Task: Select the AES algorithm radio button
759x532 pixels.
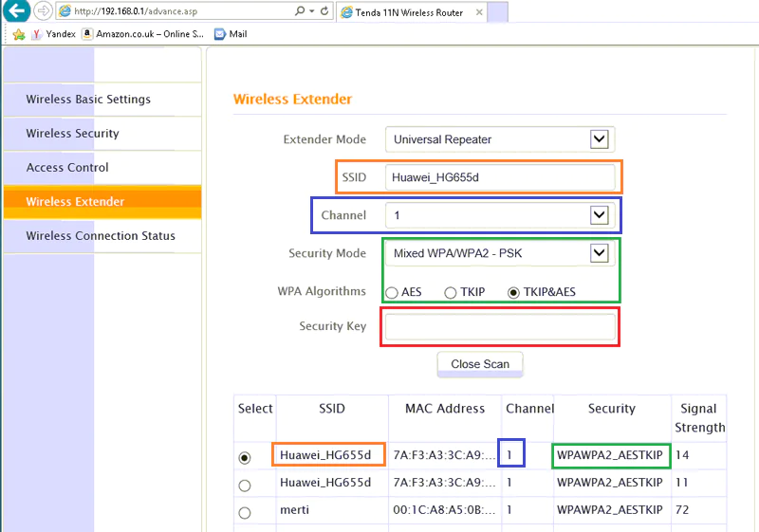Action: click(391, 292)
